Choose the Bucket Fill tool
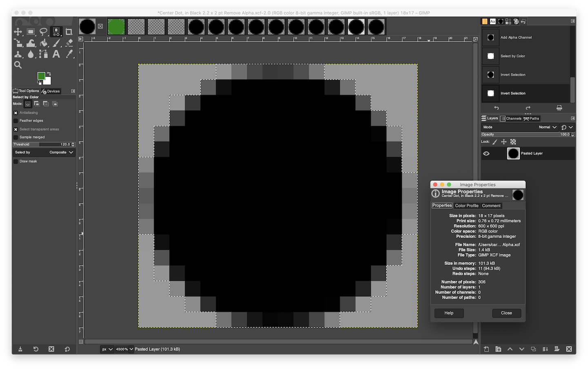 [44, 43]
